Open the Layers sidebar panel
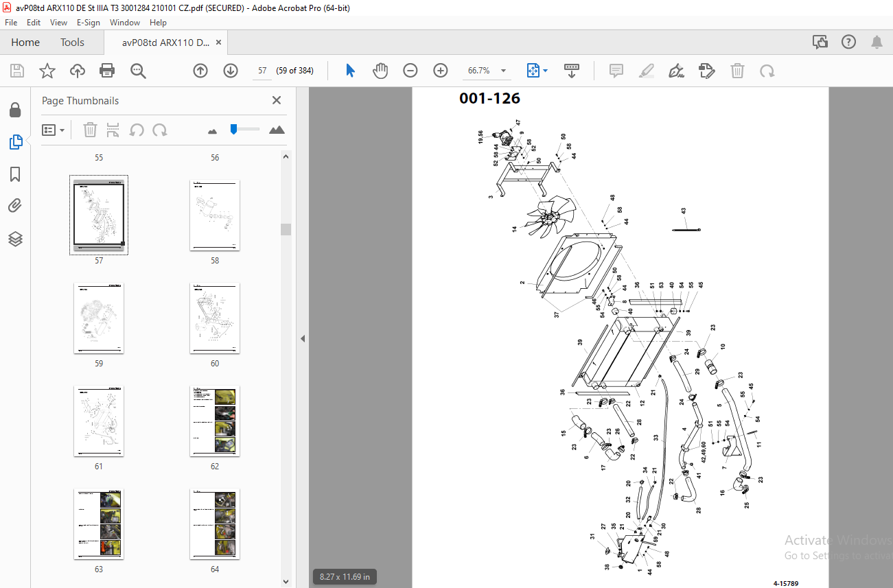Viewport: 893px width, 588px height. (x=15, y=239)
